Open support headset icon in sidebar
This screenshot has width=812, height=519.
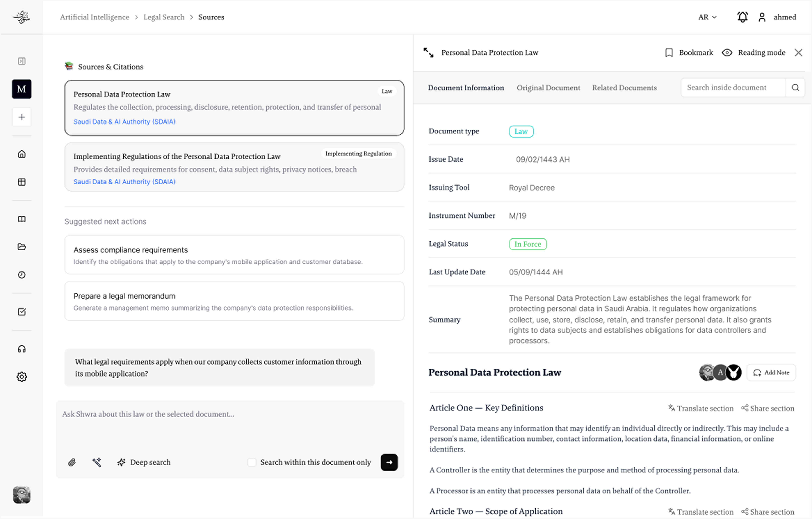tap(22, 349)
